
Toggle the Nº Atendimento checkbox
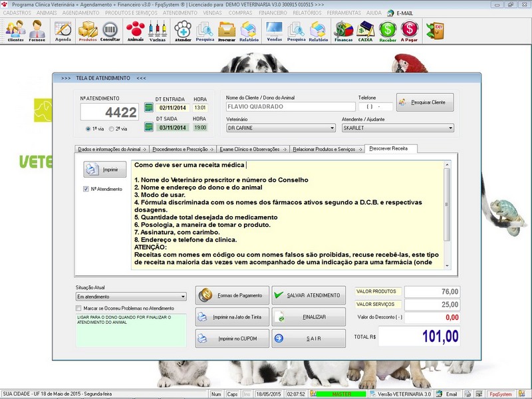pos(86,189)
